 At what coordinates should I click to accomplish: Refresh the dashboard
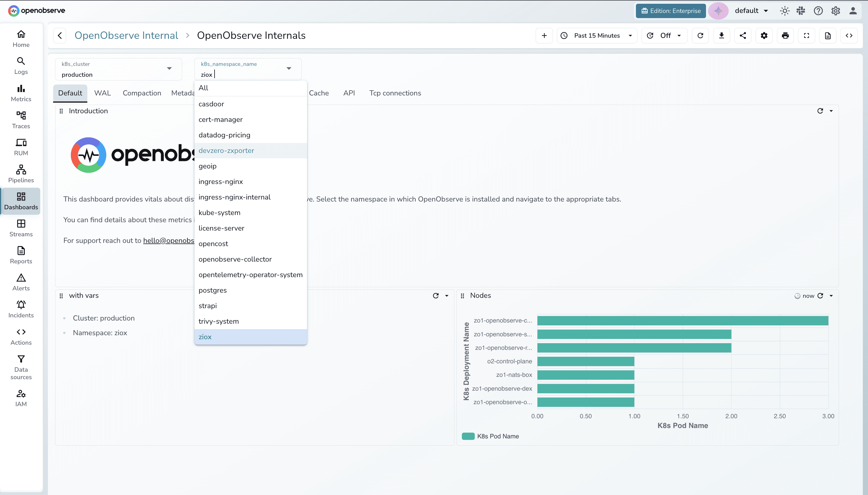[x=700, y=35]
